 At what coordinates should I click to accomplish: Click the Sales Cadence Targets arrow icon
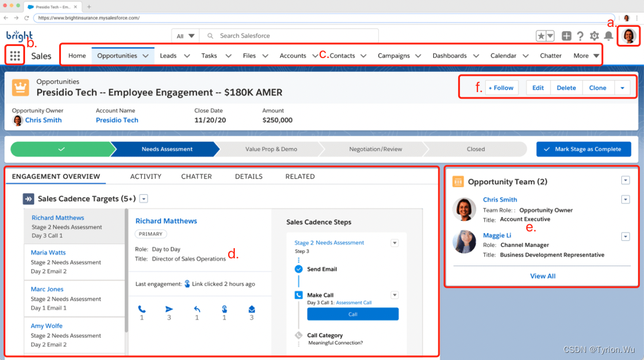coord(28,199)
